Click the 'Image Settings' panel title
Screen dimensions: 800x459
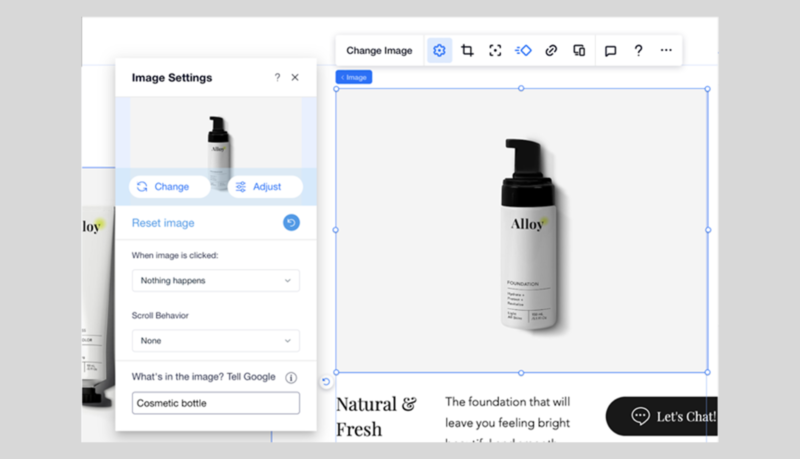click(x=172, y=78)
